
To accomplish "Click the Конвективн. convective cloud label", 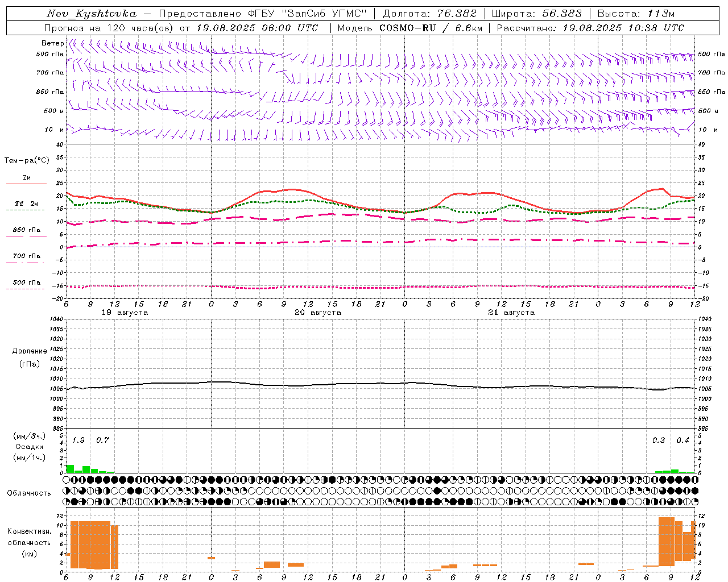I will 29,531.
